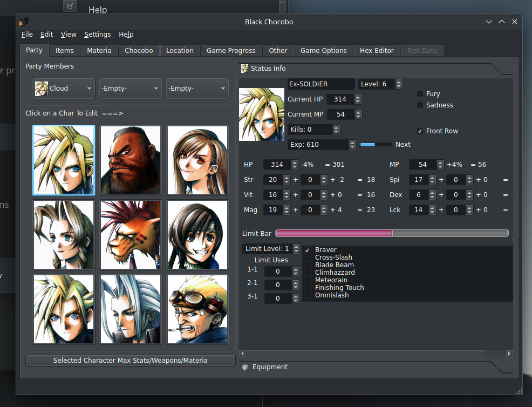The height and width of the screenshot is (407, 532).
Task: Switch to the Game Options tab
Action: [324, 51]
